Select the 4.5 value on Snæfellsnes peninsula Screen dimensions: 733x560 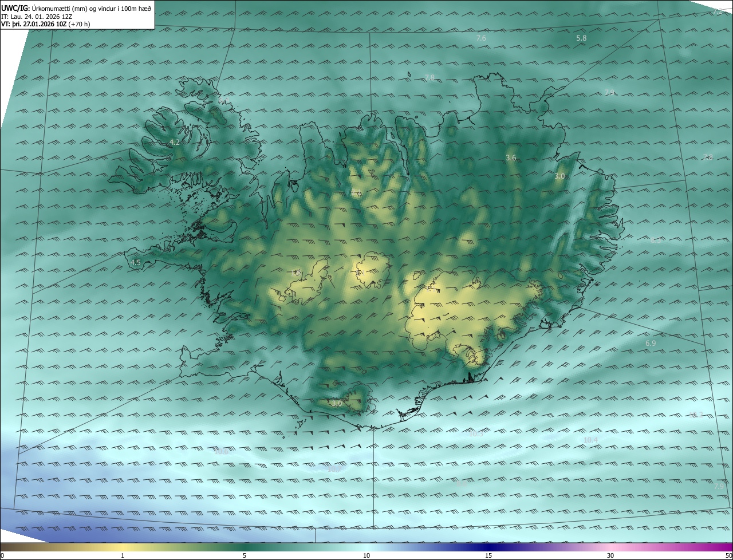click(136, 263)
